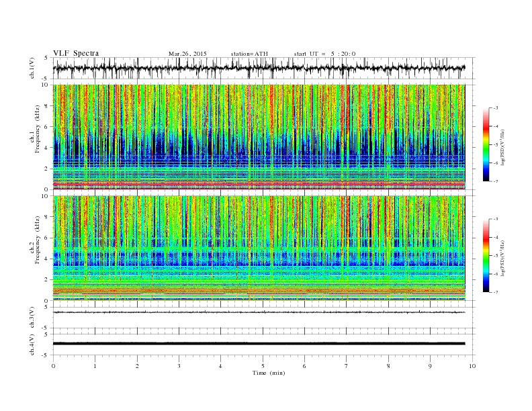Click the "-3" tick on upper colorbar

pos(495,108)
